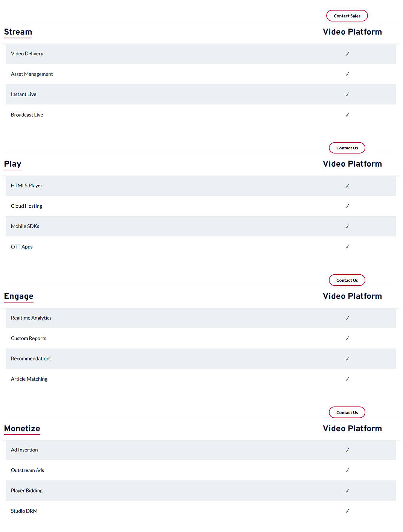The image size is (403, 532).
Task: Open the Engage section heading link
Action: tap(18, 296)
